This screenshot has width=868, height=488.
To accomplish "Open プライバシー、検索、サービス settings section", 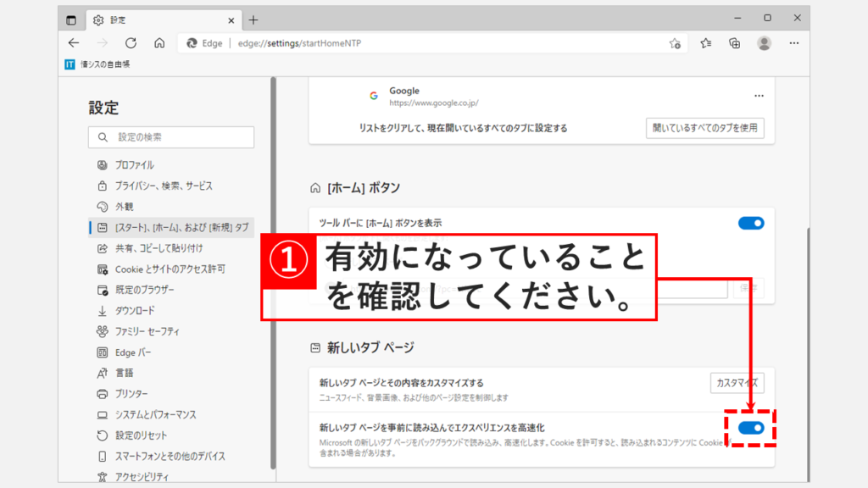I will (x=164, y=186).
